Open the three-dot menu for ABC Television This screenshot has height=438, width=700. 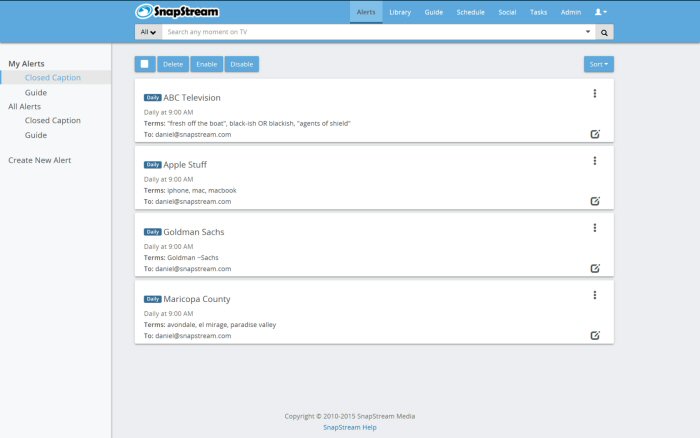coord(595,93)
